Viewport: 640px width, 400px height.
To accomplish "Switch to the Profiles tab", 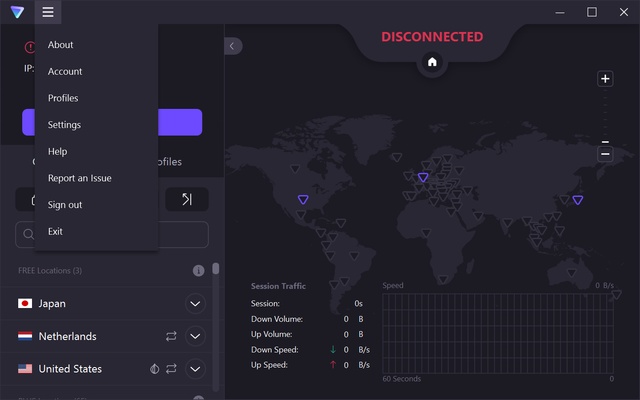I will click(x=170, y=162).
